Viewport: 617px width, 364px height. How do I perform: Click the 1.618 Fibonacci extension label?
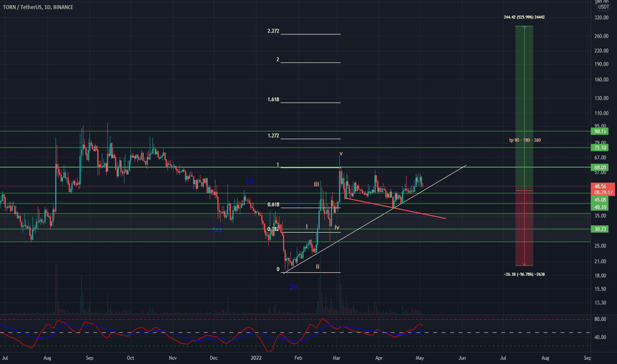[273, 99]
